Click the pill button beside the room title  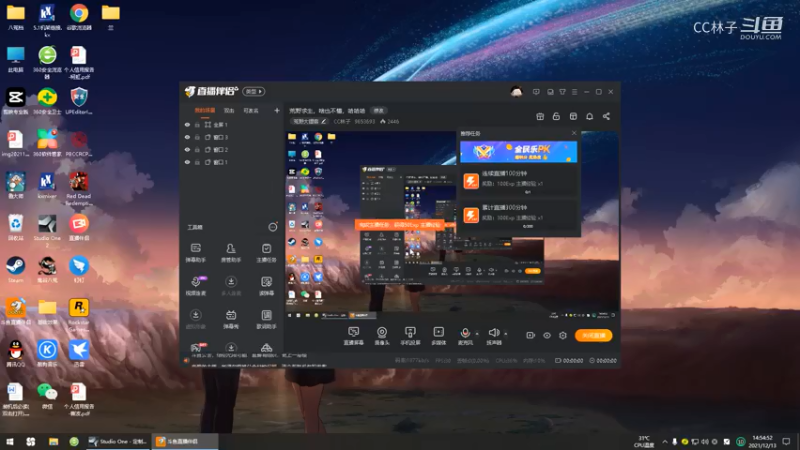click(x=378, y=111)
